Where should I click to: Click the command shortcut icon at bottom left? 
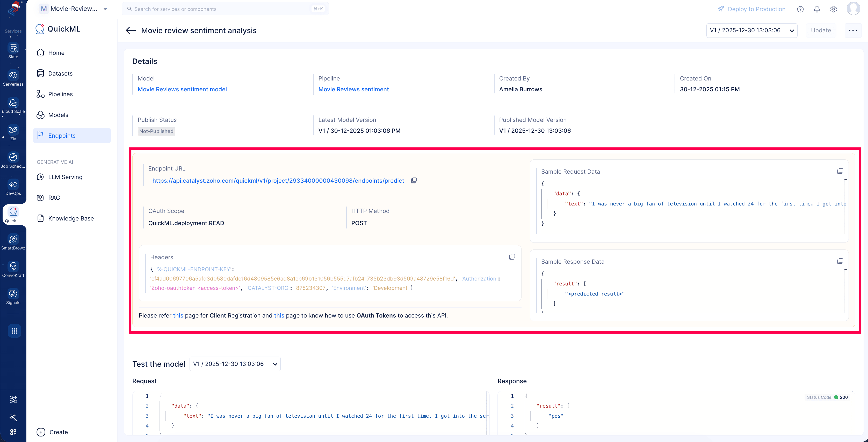[13, 400]
